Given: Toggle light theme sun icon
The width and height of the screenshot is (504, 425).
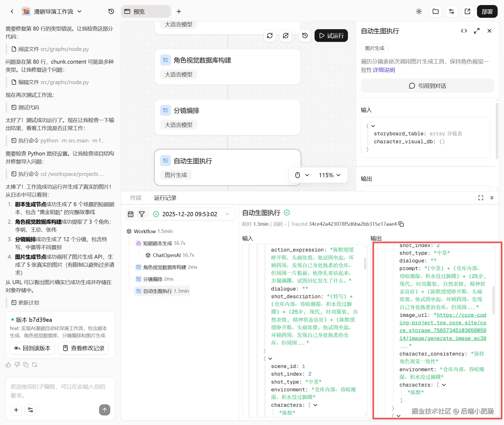Looking at the screenshot, I should tap(419, 11).
